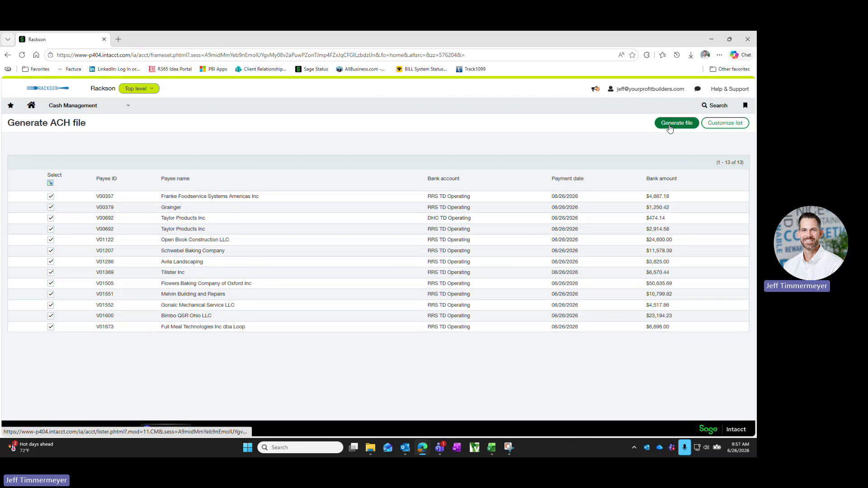Click the browser home icon

pyautogui.click(x=36, y=55)
